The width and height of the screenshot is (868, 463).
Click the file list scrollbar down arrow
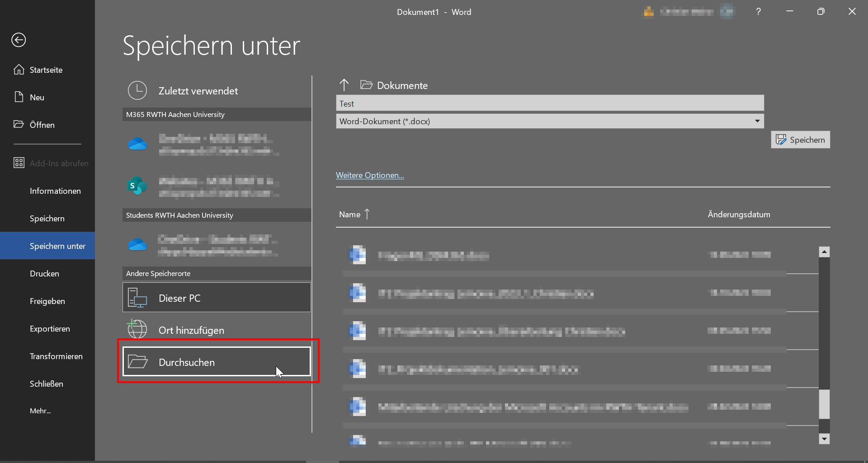click(824, 439)
